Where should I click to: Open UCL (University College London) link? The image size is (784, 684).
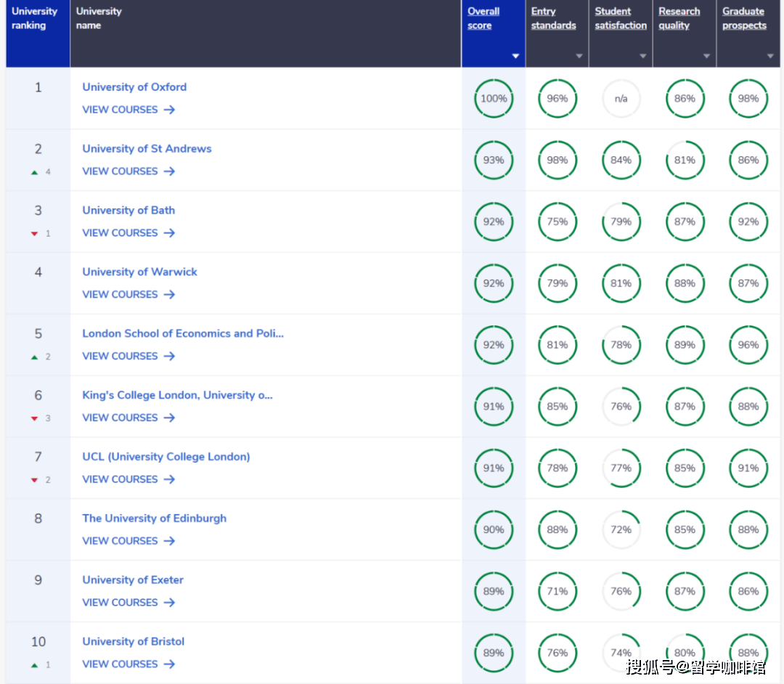(x=166, y=457)
